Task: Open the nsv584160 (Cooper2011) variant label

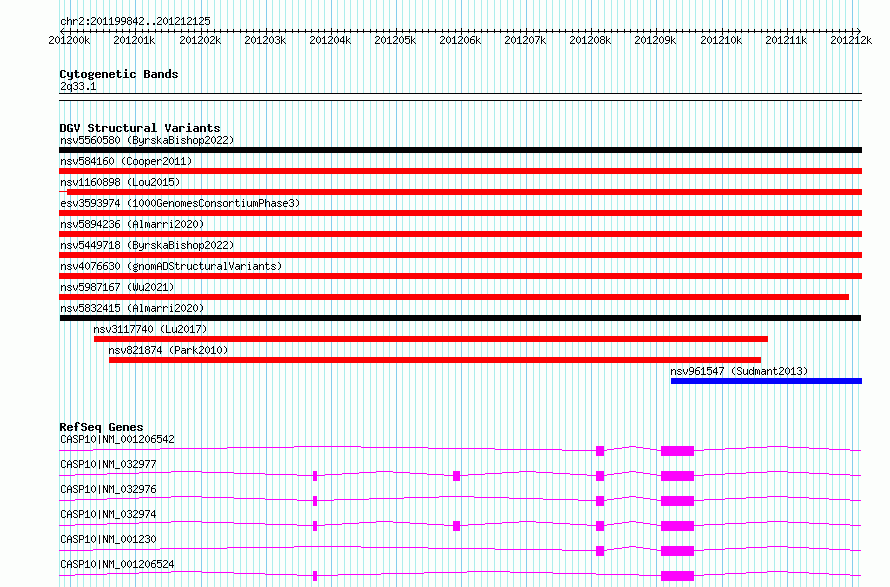Action: coord(126,161)
